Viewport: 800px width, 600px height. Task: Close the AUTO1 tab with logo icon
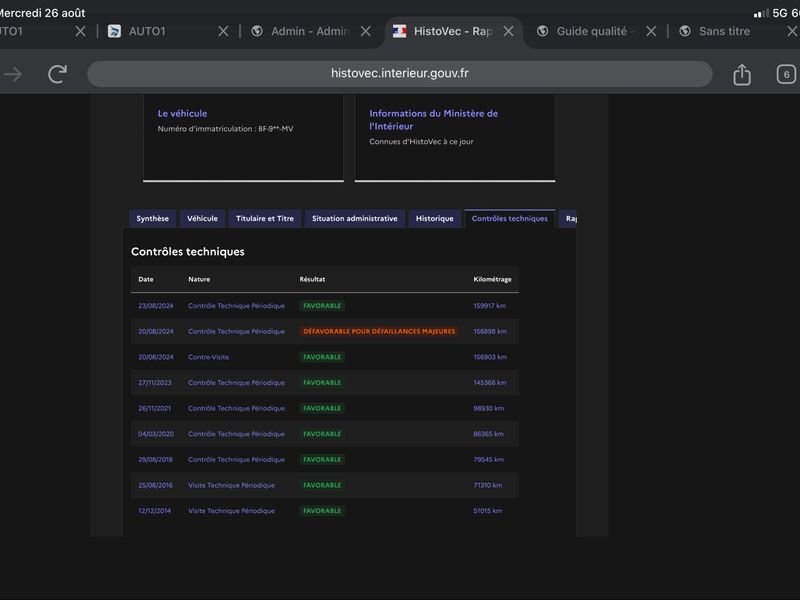point(223,32)
